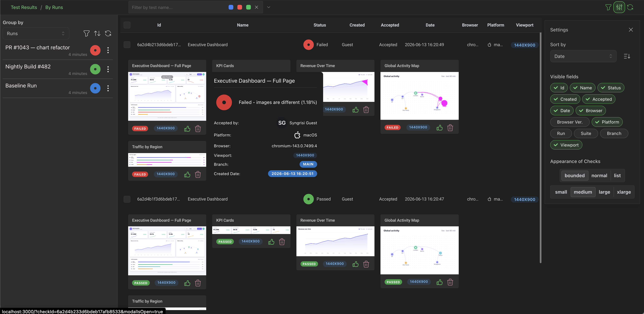
Task: Open the filter icon in the Group by panel
Action: pyautogui.click(x=86, y=33)
